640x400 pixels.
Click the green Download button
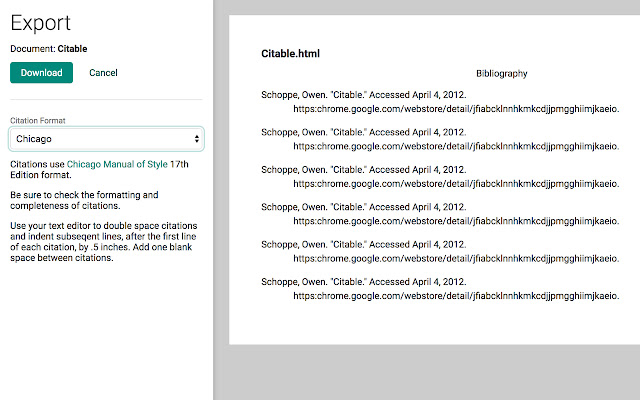[x=41, y=72]
